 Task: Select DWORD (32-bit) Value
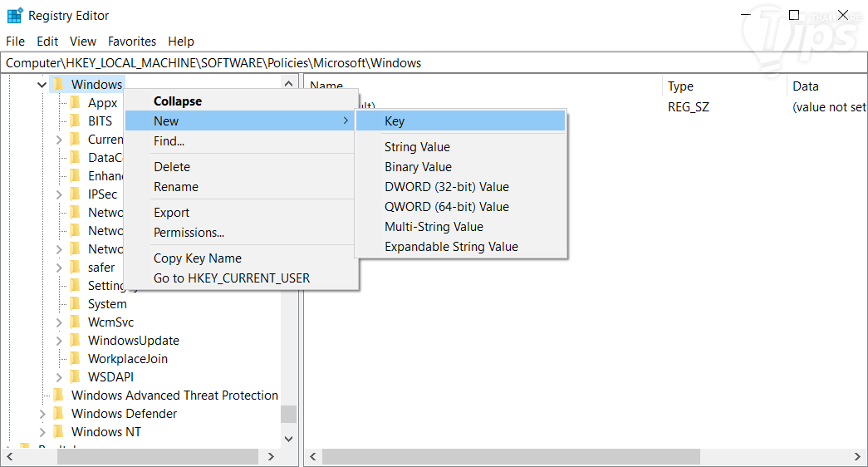pyautogui.click(x=460, y=187)
